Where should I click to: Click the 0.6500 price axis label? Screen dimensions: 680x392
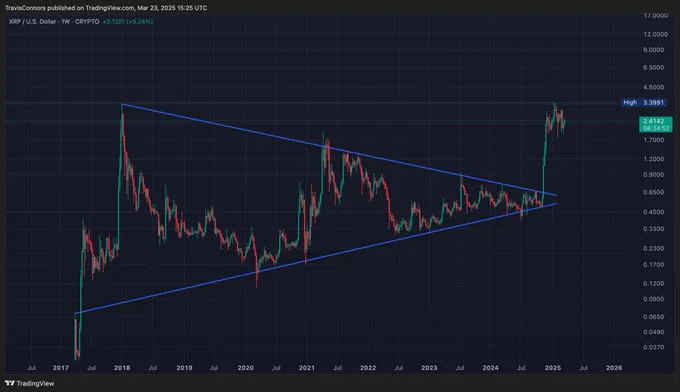tap(655, 192)
